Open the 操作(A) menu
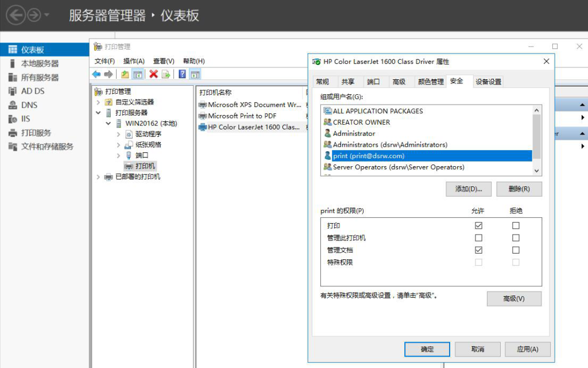 (134, 61)
